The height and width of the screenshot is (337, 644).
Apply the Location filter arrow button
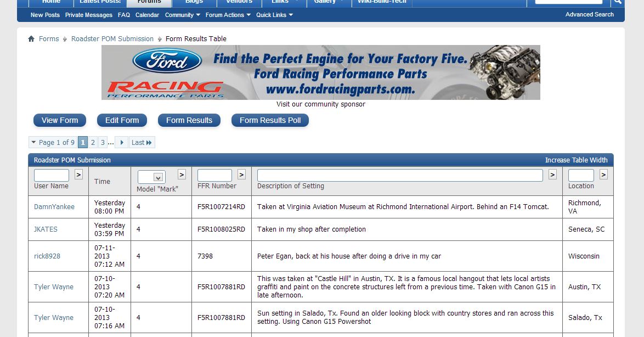pyautogui.click(x=603, y=175)
